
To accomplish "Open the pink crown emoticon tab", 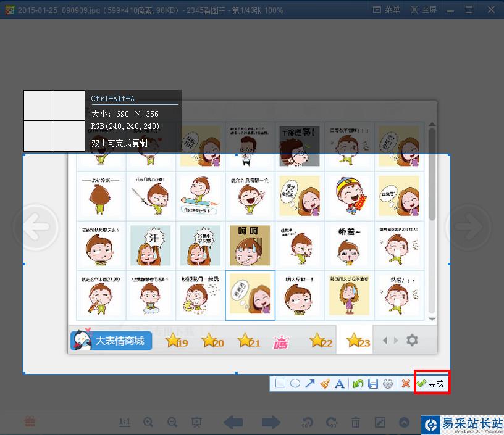I will tap(281, 342).
